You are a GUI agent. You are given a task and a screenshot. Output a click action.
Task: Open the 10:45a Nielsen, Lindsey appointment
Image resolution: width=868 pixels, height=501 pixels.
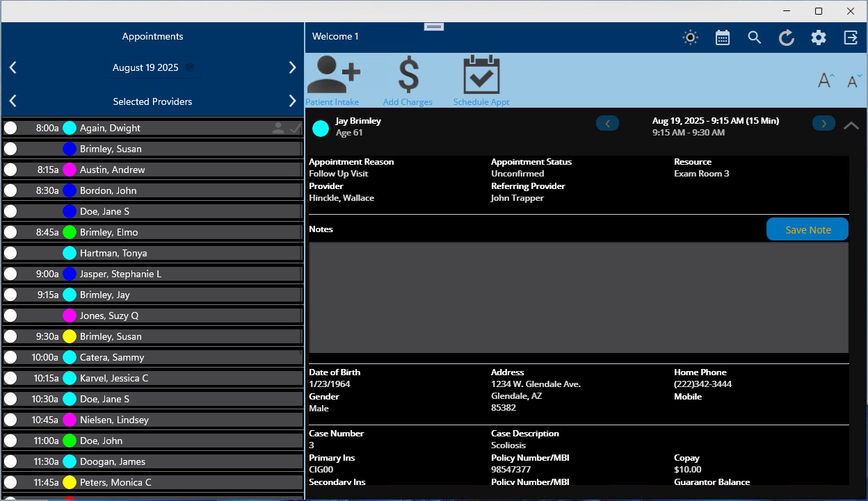(x=152, y=420)
